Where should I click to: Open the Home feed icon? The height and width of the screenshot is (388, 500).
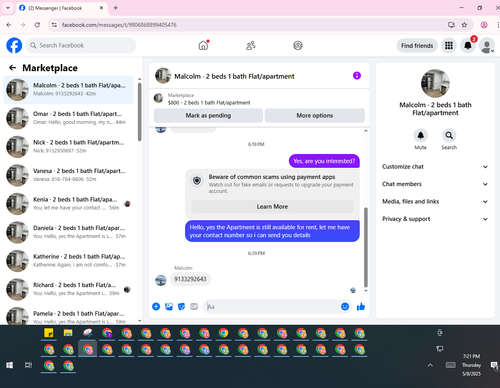[203, 45]
